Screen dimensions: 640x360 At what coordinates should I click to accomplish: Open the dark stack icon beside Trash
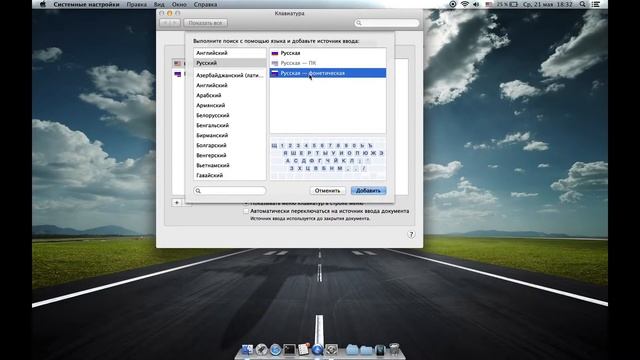point(380,350)
